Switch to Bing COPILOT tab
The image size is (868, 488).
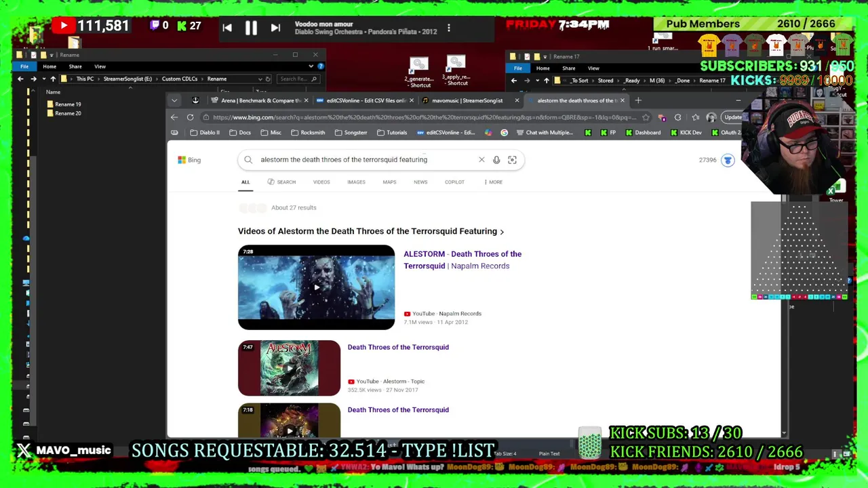pos(454,182)
